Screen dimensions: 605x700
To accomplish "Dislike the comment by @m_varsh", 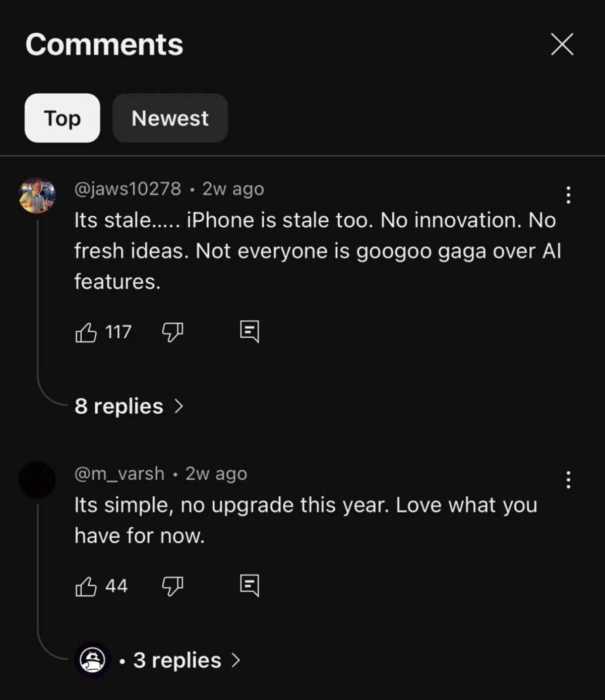I will [x=172, y=586].
